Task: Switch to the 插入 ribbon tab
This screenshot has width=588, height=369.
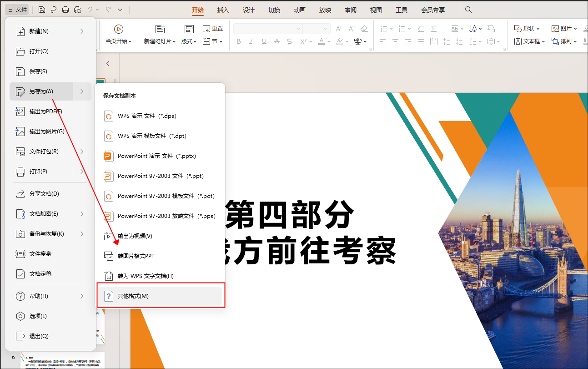Action: pyautogui.click(x=223, y=9)
